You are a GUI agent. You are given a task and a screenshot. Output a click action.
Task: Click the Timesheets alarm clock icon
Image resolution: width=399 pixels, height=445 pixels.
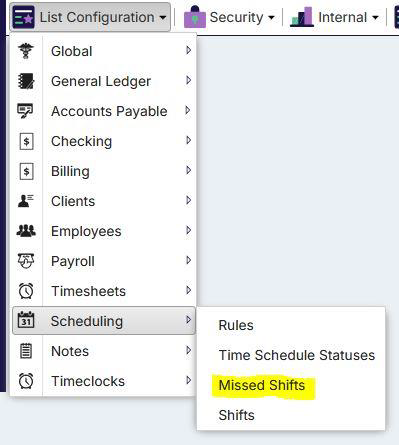click(x=26, y=291)
